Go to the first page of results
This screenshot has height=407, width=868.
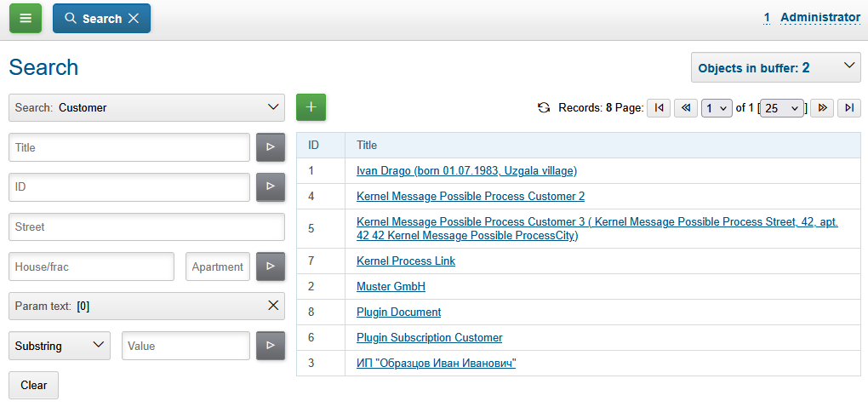(x=659, y=108)
